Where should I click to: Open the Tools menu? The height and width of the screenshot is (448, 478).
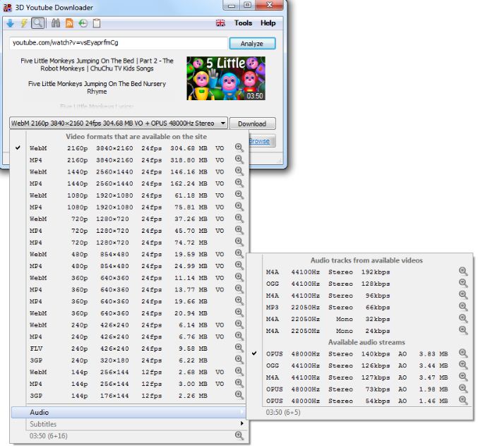(243, 23)
